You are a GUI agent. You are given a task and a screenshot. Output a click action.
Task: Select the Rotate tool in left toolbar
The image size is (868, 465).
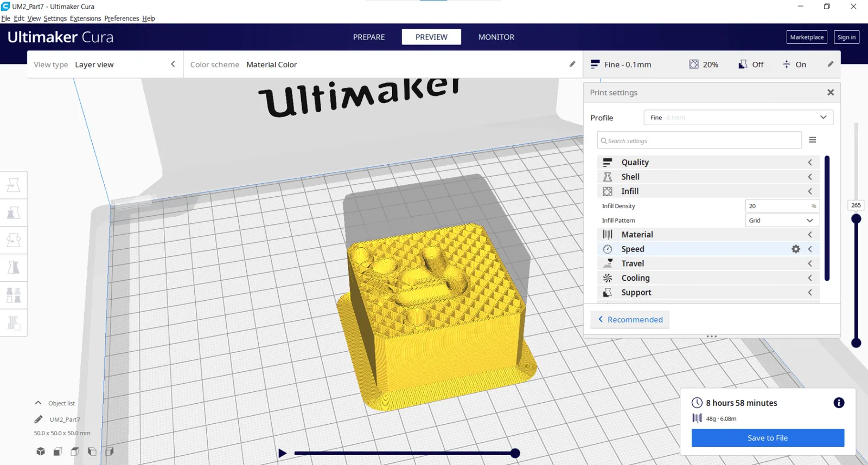tap(14, 240)
